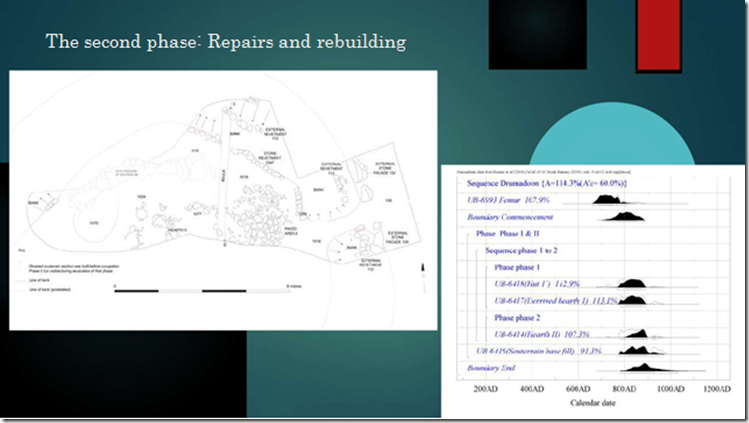Screen dimensions: 749x423
Task: Click the 'Phase phase 2' label
Action: pyautogui.click(x=517, y=317)
